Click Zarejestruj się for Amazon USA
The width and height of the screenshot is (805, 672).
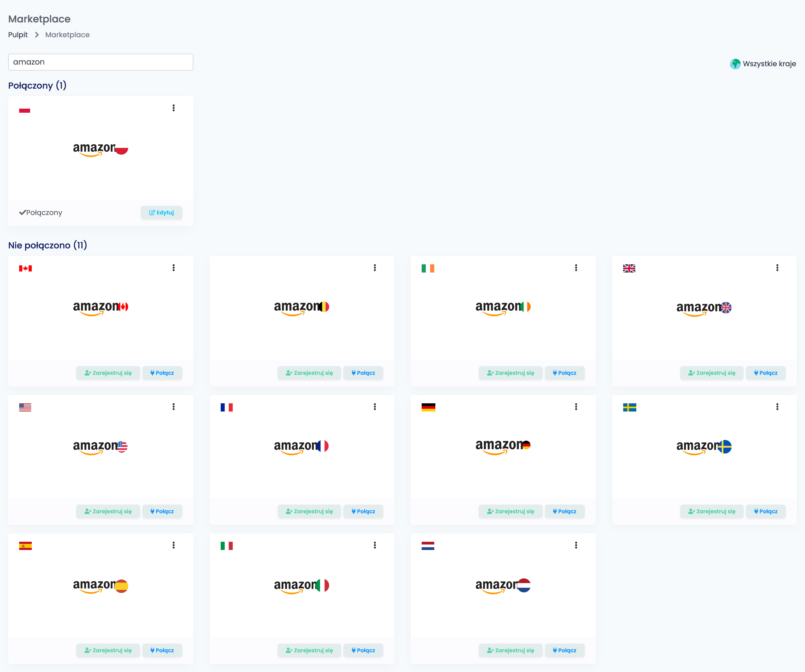108,511
